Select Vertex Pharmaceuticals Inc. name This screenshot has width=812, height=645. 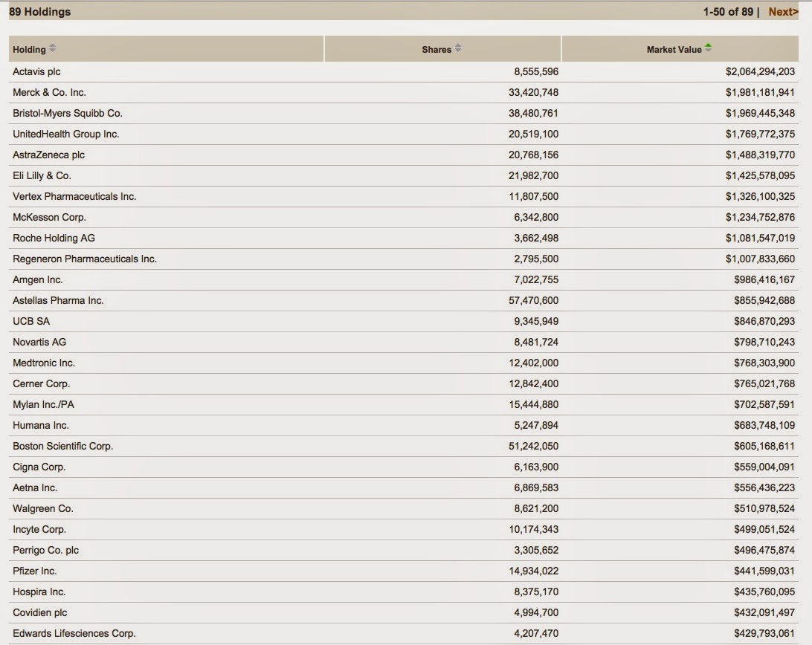tap(74, 197)
